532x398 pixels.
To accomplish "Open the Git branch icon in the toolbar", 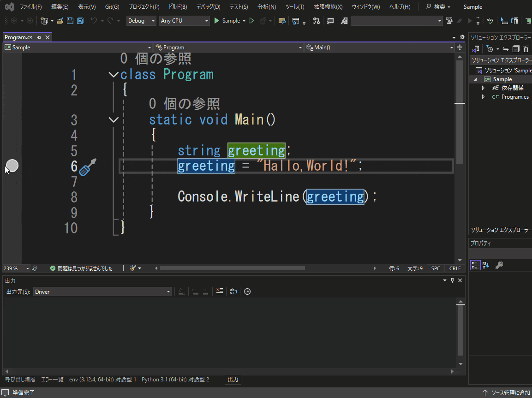I will (x=317, y=21).
